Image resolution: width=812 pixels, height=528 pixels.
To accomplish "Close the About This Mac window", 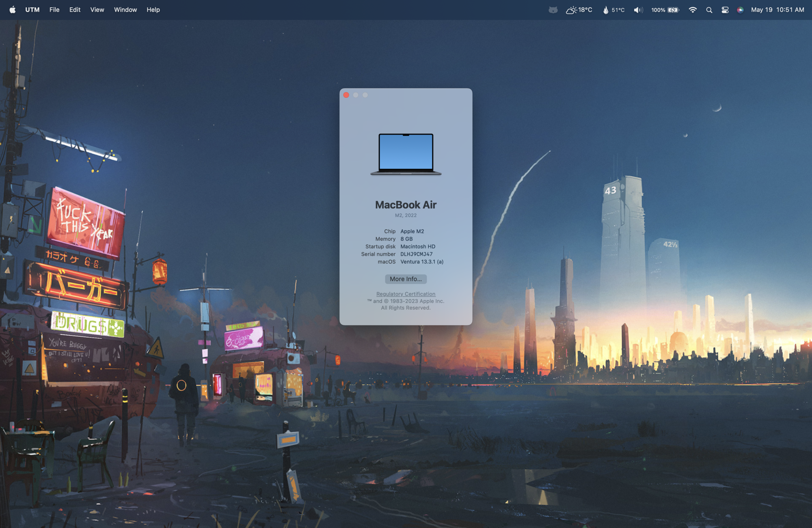I will click(346, 95).
